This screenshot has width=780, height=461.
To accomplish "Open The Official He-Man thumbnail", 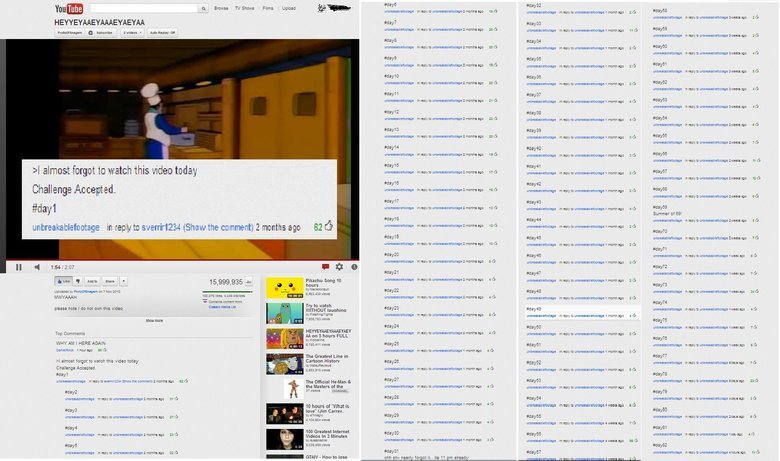I will 293,389.
